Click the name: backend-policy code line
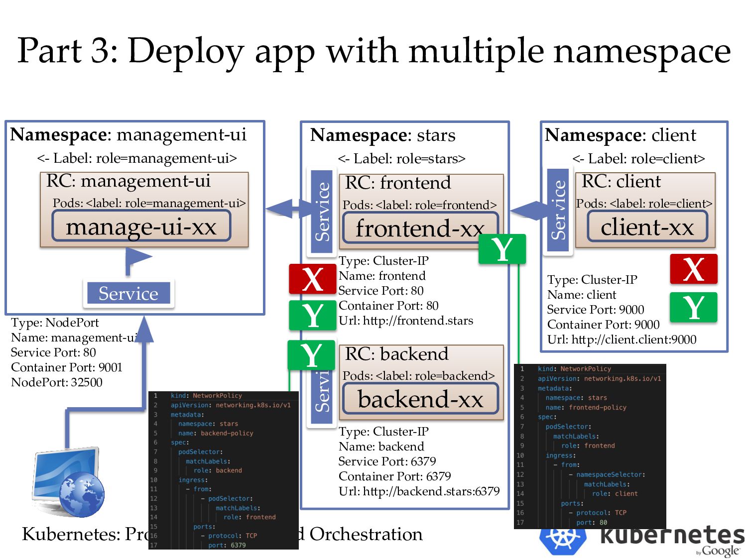This screenshot has width=747, height=560. [x=216, y=433]
